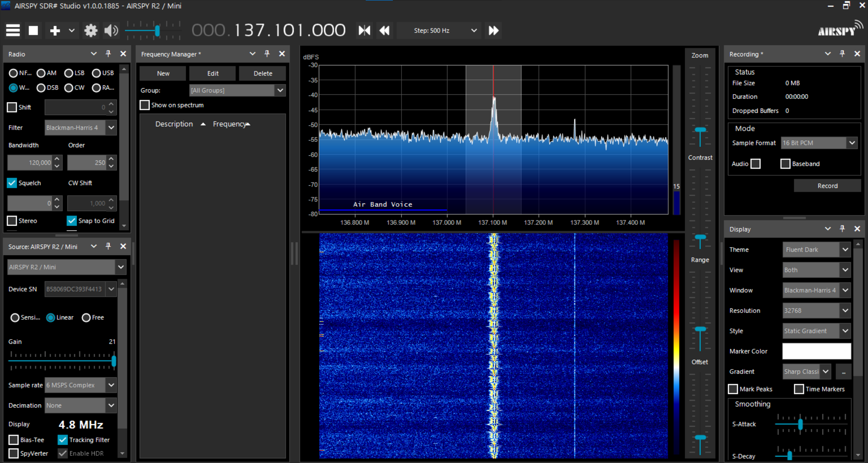
Task: Stop the radio with the stop icon
Action: pos(33,30)
